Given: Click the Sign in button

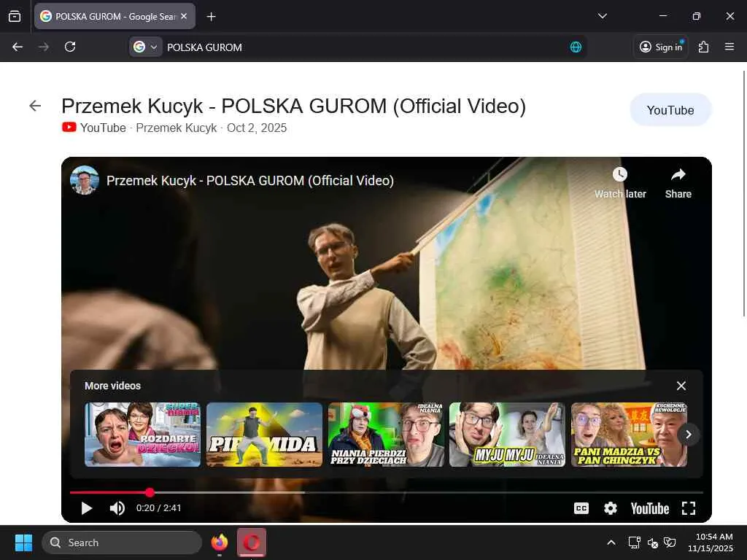Looking at the screenshot, I should click(x=661, y=47).
